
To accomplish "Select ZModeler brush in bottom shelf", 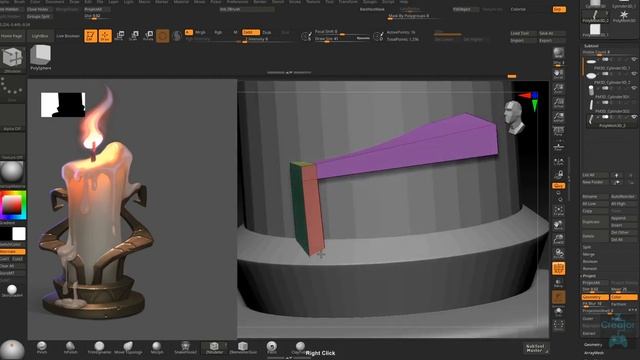I will pyautogui.click(x=214, y=348).
